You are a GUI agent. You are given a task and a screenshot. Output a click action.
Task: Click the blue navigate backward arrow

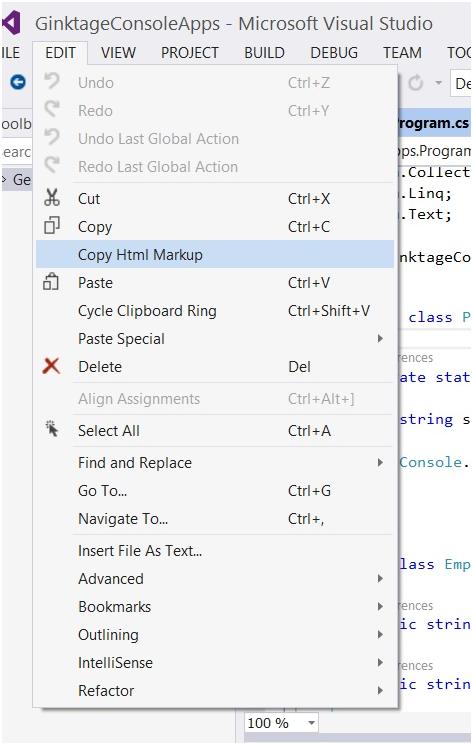tap(18, 83)
